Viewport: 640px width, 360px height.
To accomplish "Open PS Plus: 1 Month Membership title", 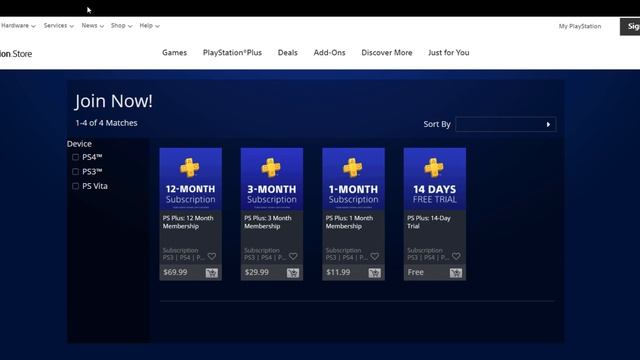I will coord(349,222).
